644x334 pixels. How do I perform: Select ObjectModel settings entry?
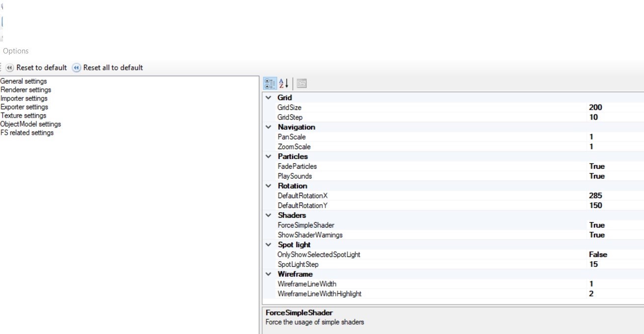pos(31,124)
